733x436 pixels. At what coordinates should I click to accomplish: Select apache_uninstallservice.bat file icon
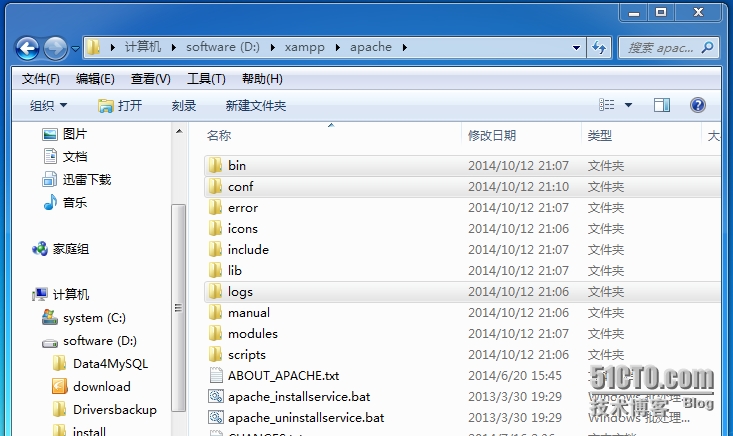click(216, 417)
